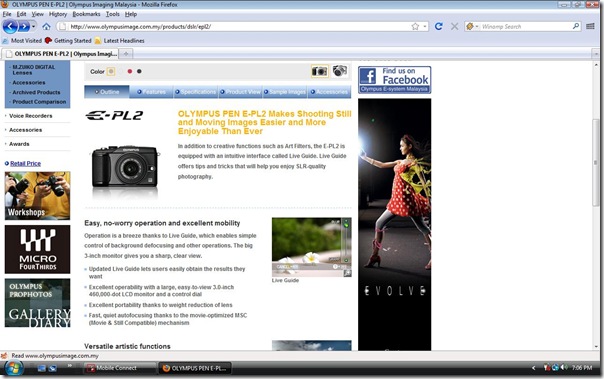The width and height of the screenshot is (604, 379).
Task: Click the zoom icon on Live Guide image
Action: pyautogui.click(x=347, y=273)
